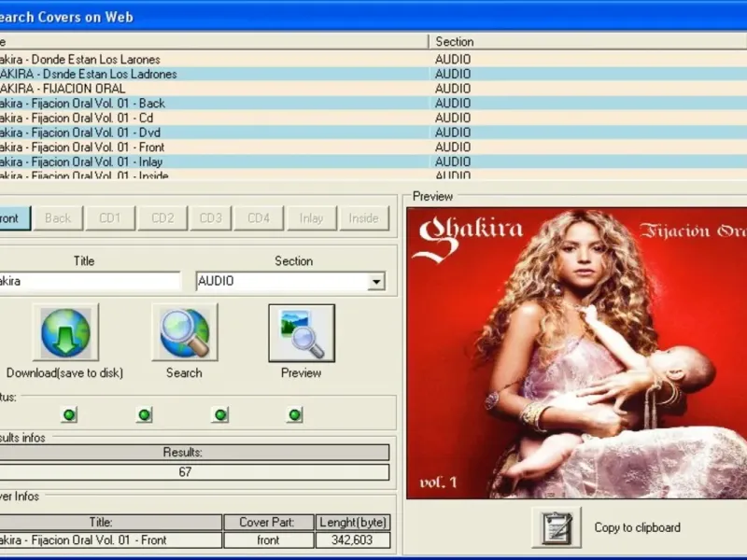Viewport: 747px width, 560px height.
Task: Select row Fijacion Oral Vol. 01 - Cd
Action: 373,118
